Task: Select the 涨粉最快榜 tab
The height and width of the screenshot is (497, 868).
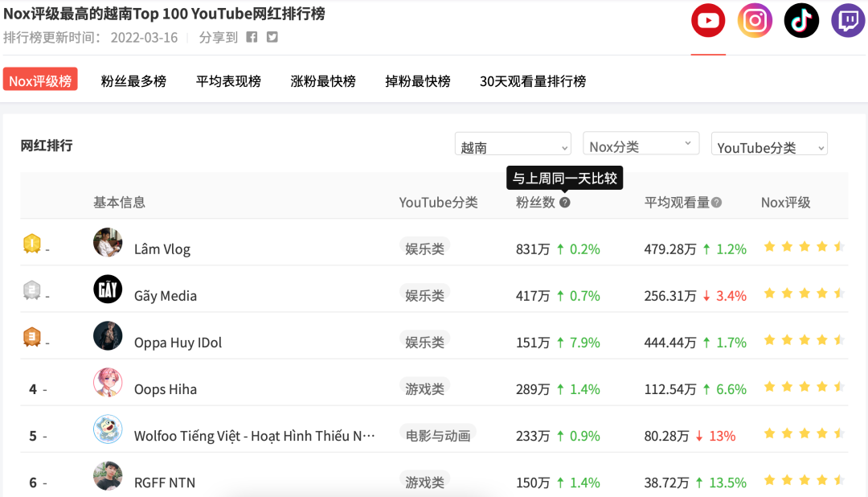Action: [x=323, y=81]
